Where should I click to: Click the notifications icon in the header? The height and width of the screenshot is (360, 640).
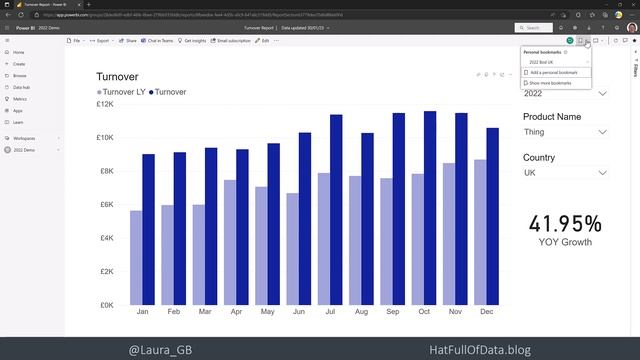coord(561,28)
